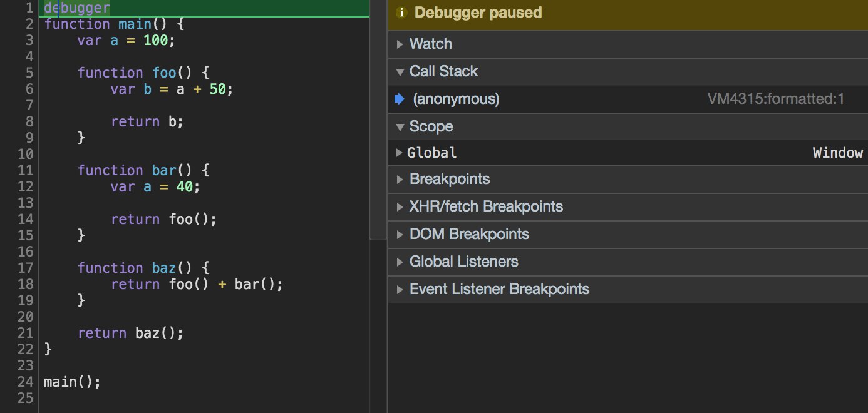Click the Global Listeners title
Image resolution: width=868 pixels, height=413 pixels.
463,262
